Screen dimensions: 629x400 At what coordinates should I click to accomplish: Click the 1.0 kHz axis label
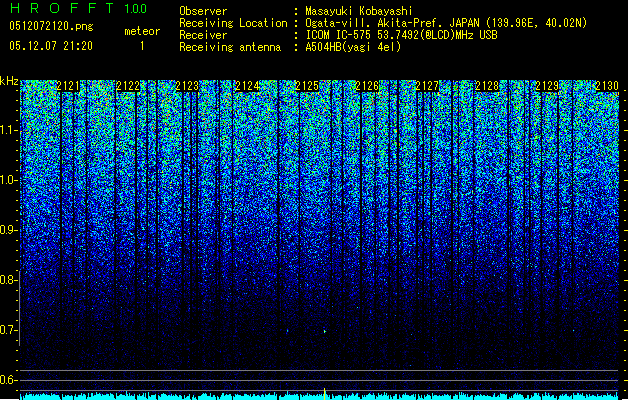point(9,180)
